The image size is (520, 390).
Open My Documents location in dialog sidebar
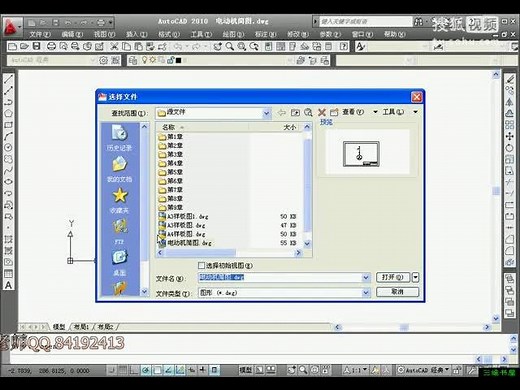point(119,169)
